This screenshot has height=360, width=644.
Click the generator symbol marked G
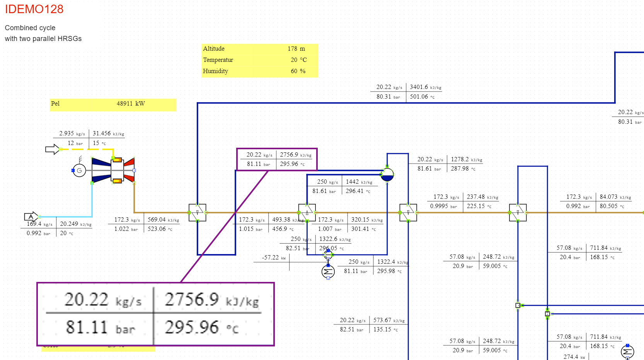[79, 171]
